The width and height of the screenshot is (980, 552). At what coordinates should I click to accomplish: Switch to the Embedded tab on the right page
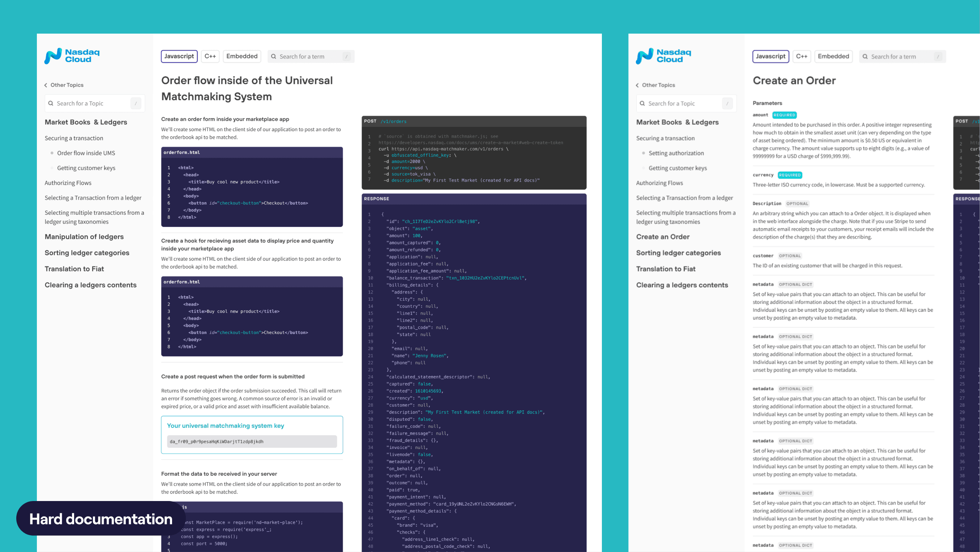pyautogui.click(x=834, y=56)
